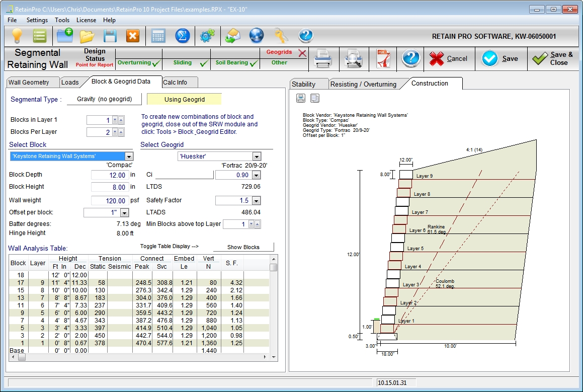
Task: Click the globe icon in toolbar
Action: click(x=257, y=36)
